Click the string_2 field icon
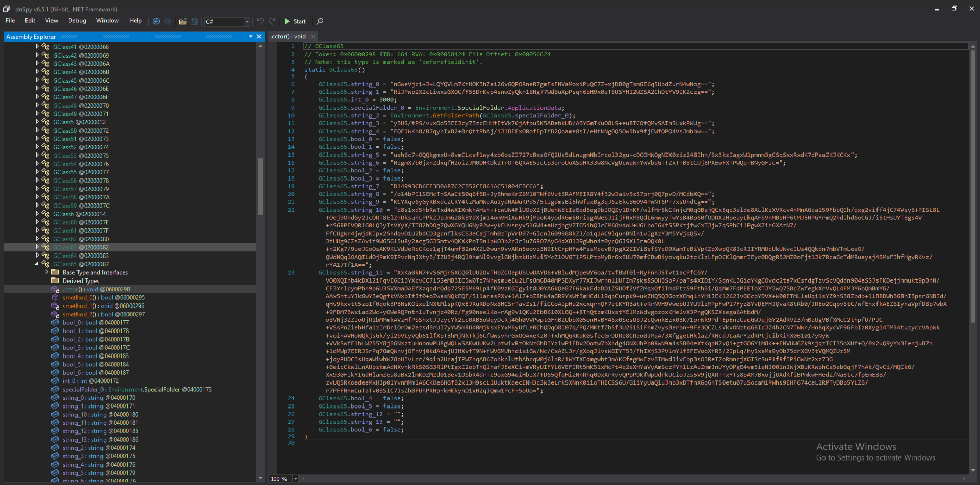 click(x=56, y=448)
